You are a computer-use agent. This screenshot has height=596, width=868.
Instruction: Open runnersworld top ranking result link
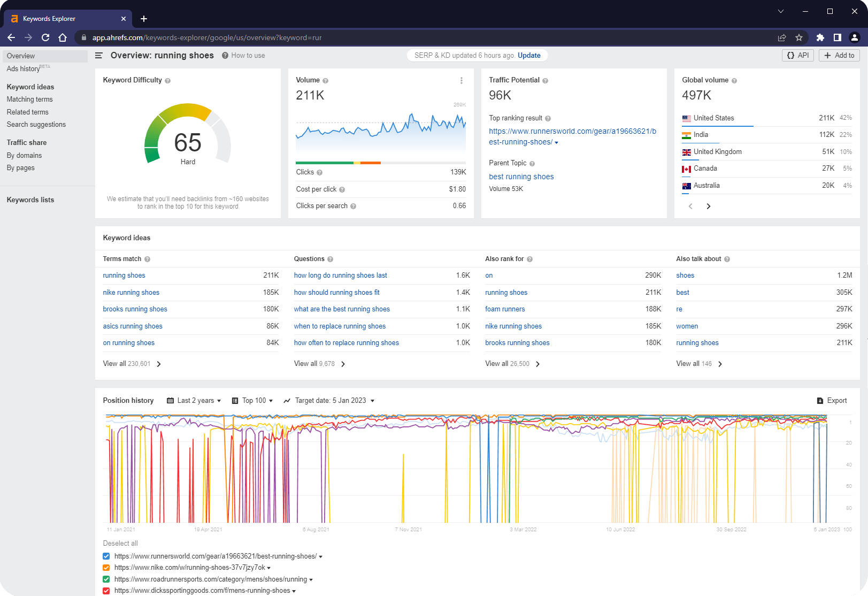coord(572,136)
